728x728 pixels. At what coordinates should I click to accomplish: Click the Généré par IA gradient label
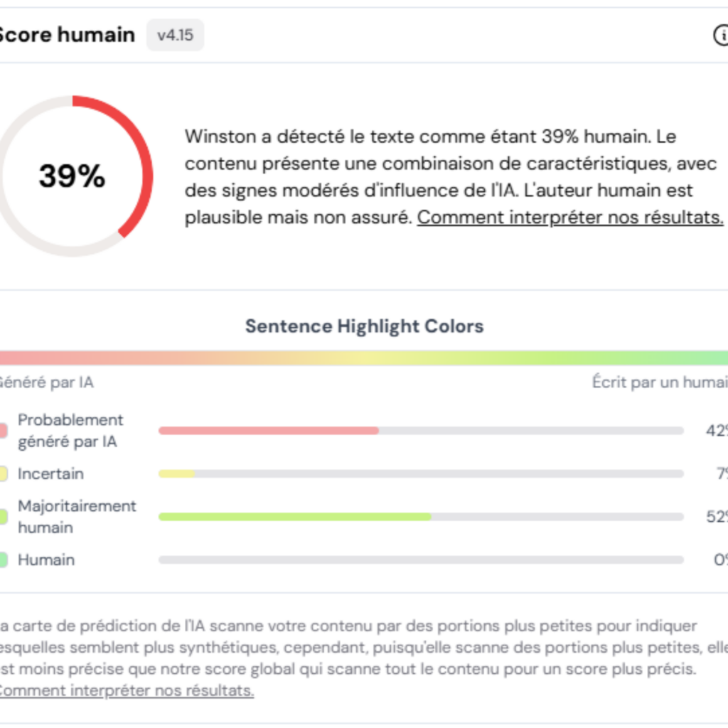coord(46,382)
